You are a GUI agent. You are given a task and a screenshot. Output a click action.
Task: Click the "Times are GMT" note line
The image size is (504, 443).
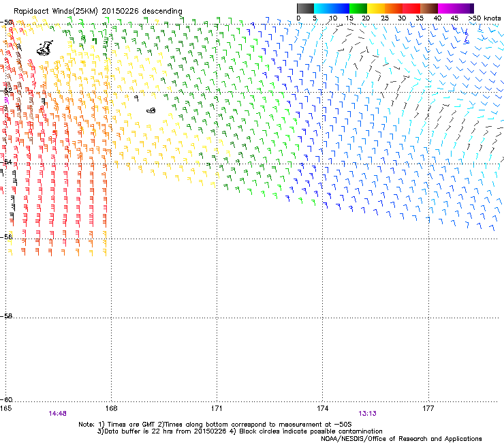(x=215, y=425)
